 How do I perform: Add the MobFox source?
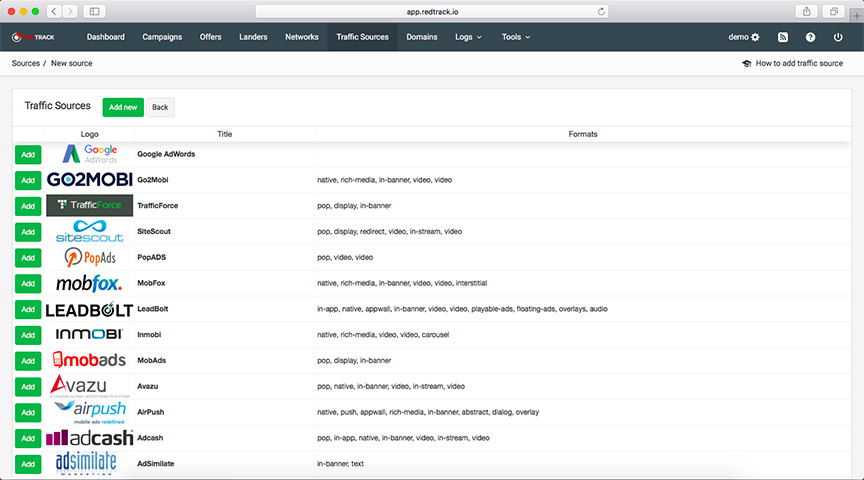(28, 284)
